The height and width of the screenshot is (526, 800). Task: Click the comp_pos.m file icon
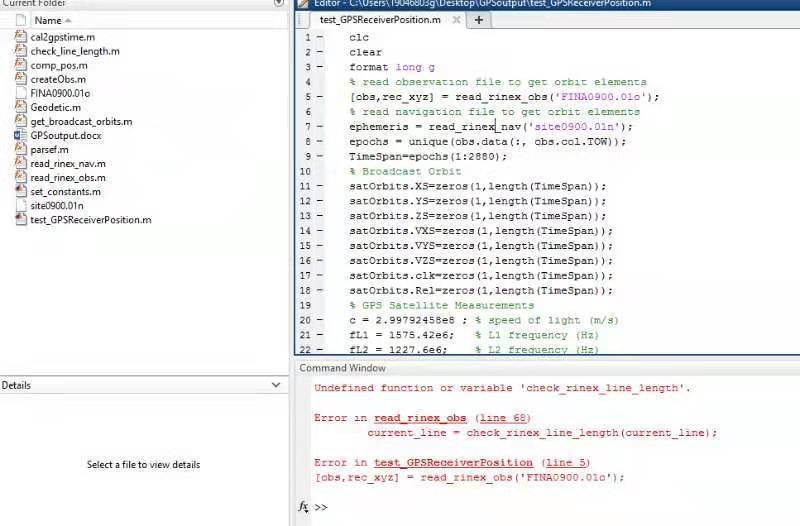tap(21, 65)
